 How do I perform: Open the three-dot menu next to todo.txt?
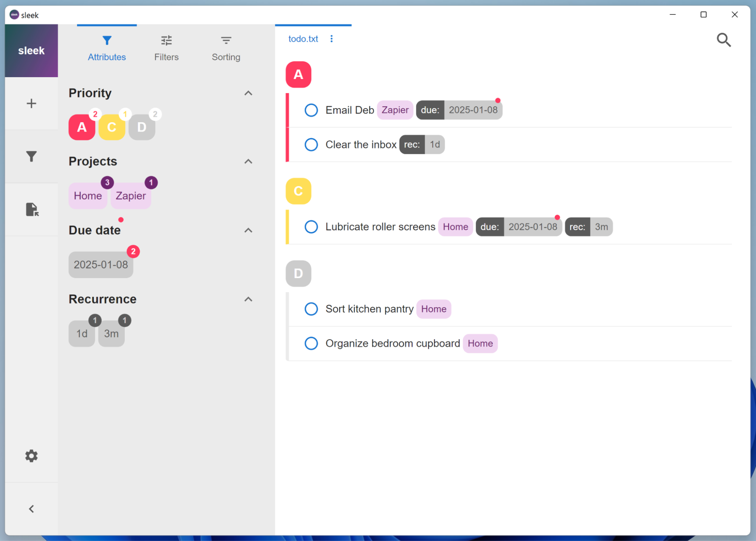coord(331,39)
